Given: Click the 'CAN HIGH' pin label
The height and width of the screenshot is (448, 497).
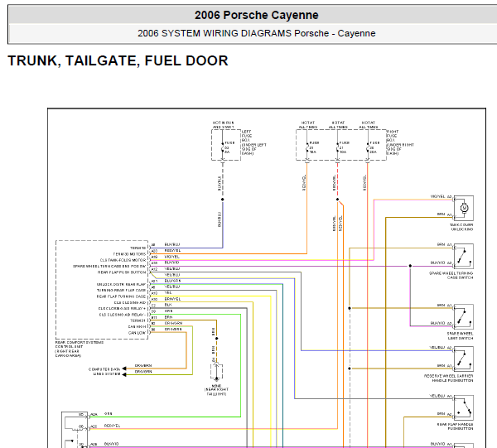Looking at the screenshot, I should [137, 326].
